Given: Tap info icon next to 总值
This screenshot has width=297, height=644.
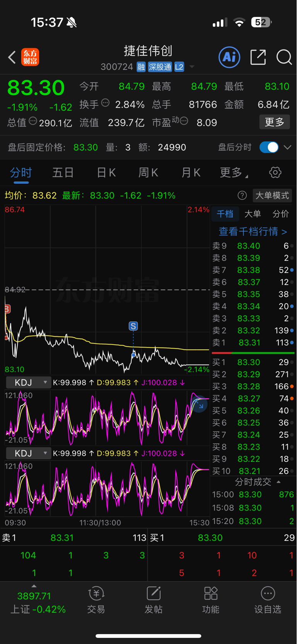Looking at the screenshot, I should (x=33, y=121).
